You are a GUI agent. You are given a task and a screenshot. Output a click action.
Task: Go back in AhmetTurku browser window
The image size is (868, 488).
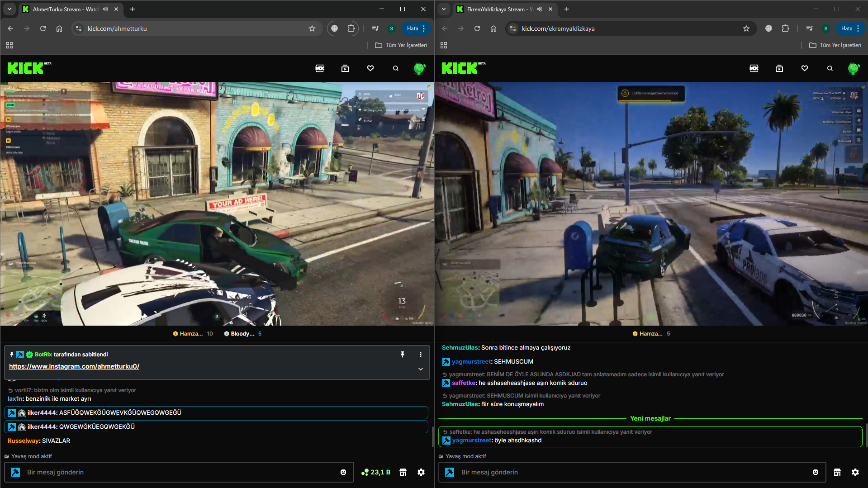tap(10, 28)
